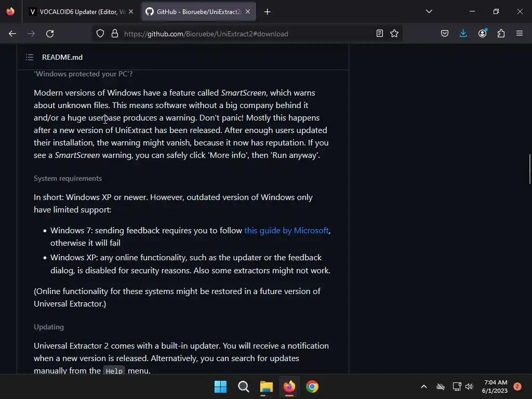The image size is (532, 399).
Task: Go back to the previous page
Action: (12, 34)
